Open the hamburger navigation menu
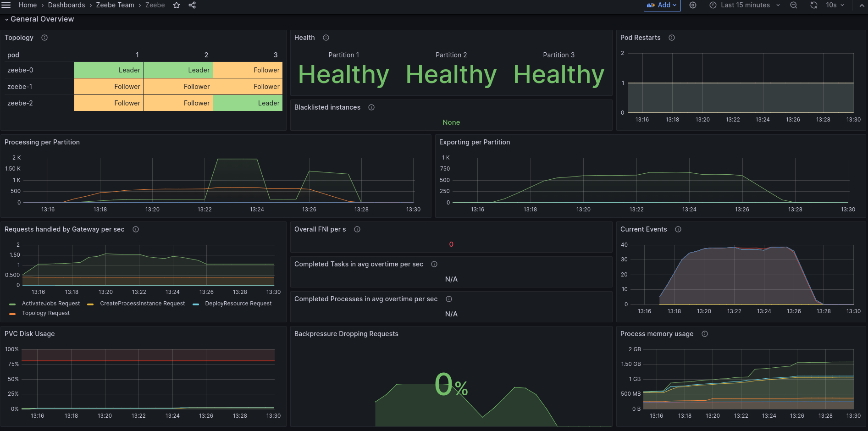Image resolution: width=868 pixels, height=431 pixels. (x=6, y=5)
